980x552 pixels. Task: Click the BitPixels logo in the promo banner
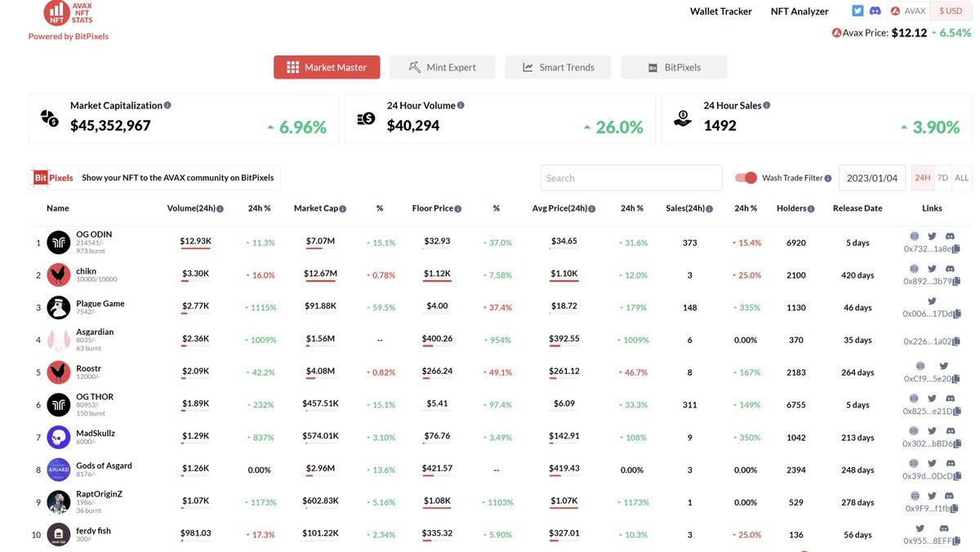point(53,177)
